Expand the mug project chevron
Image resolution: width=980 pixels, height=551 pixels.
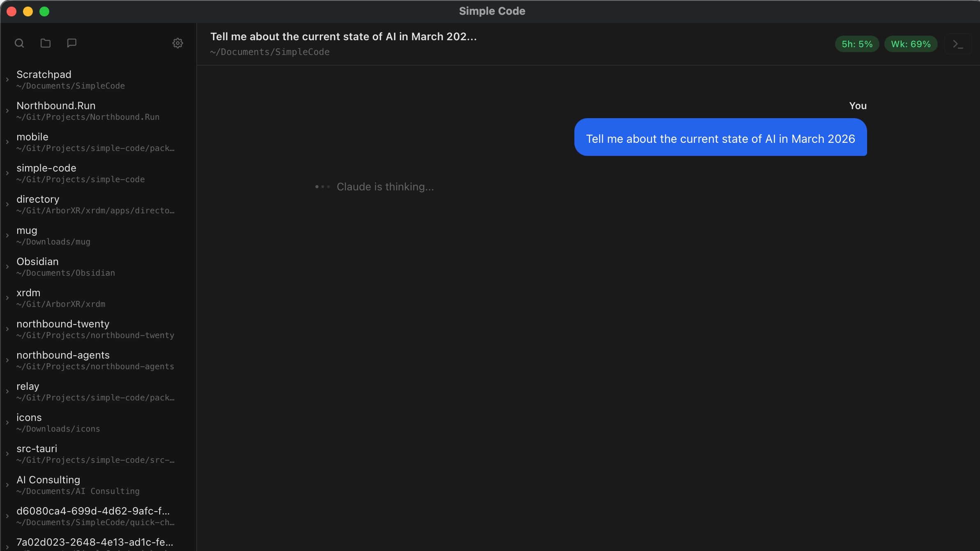(7, 235)
